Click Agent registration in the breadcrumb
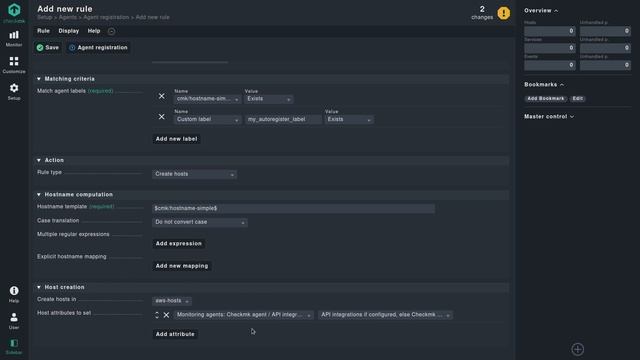This screenshot has height=360, width=640. click(106, 18)
